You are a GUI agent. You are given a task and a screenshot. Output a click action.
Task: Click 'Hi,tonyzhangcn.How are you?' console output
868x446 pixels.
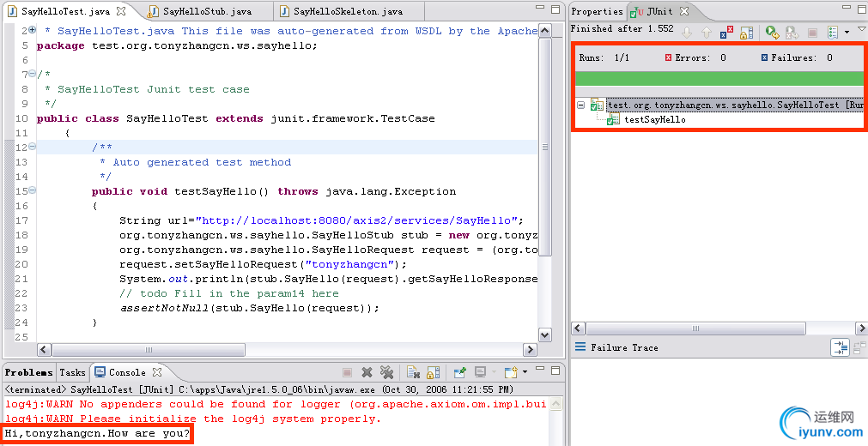pos(97,433)
